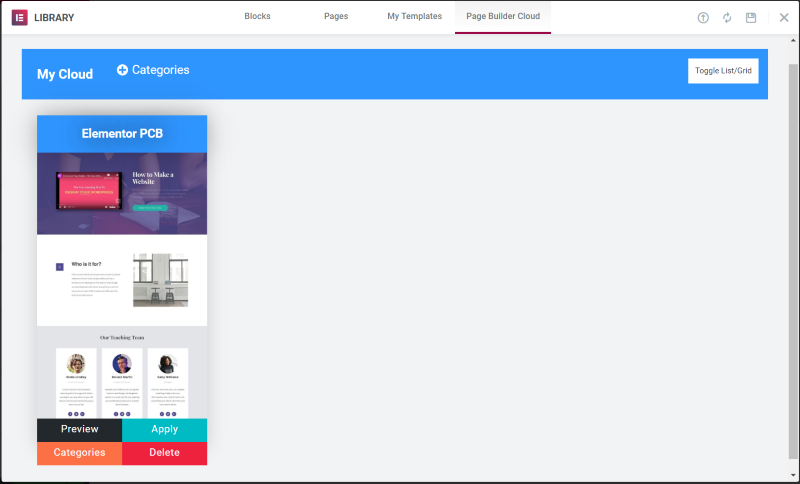
Task: Apply the Elementor PCB template
Action: tap(165, 429)
